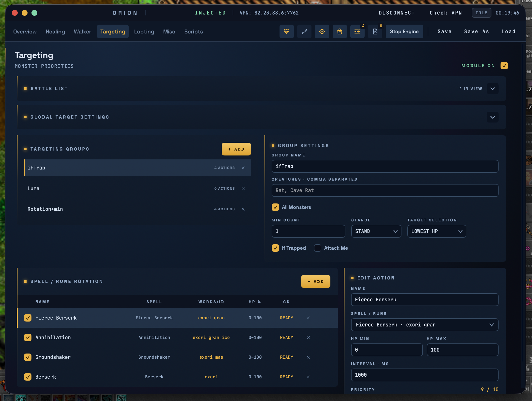Uncheck the All Monsters checkbox

[275, 207]
